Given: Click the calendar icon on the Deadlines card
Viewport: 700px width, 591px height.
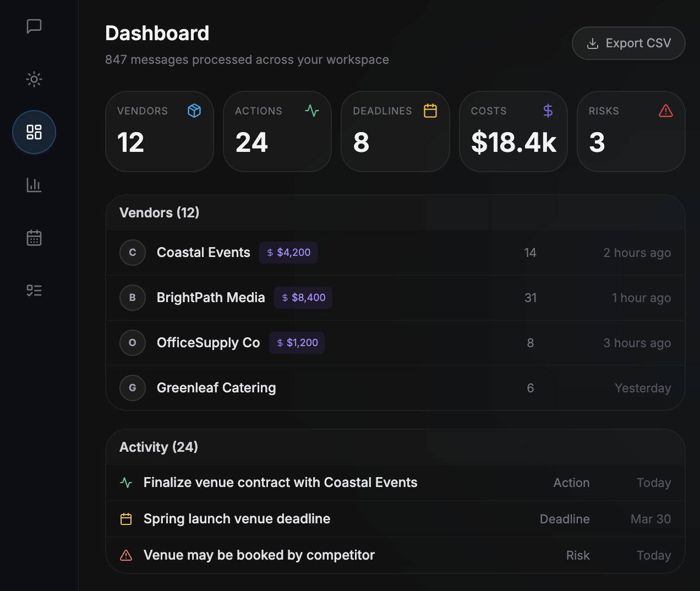Looking at the screenshot, I should point(430,111).
